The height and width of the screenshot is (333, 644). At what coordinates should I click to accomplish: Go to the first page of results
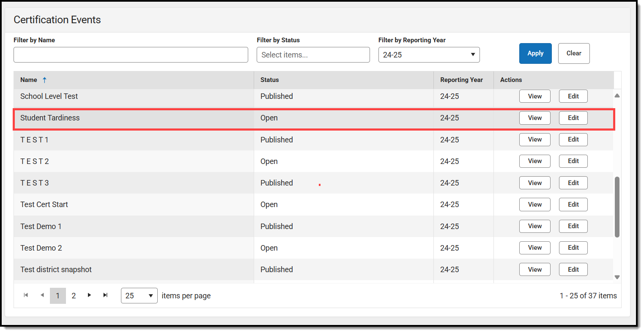pos(26,295)
